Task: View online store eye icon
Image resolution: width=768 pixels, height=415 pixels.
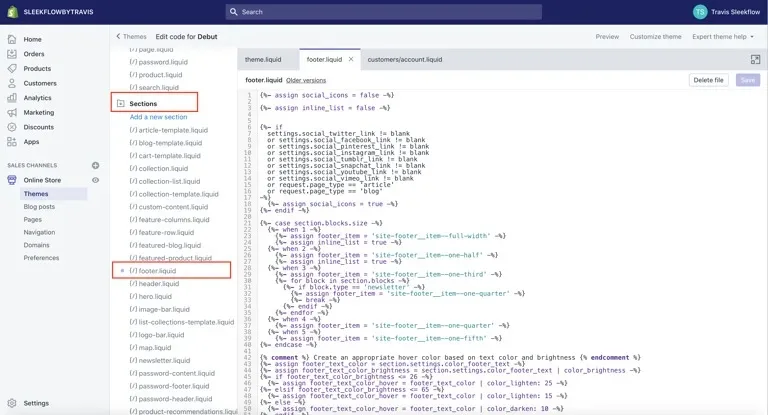Action: [x=96, y=180]
